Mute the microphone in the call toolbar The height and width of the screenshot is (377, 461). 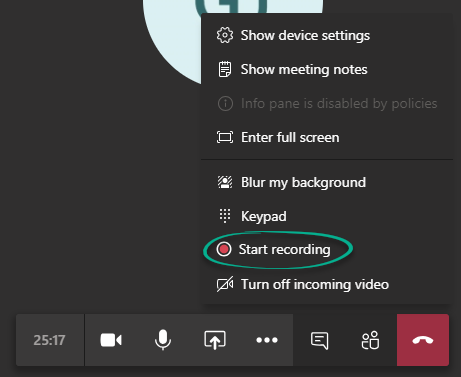tap(163, 340)
